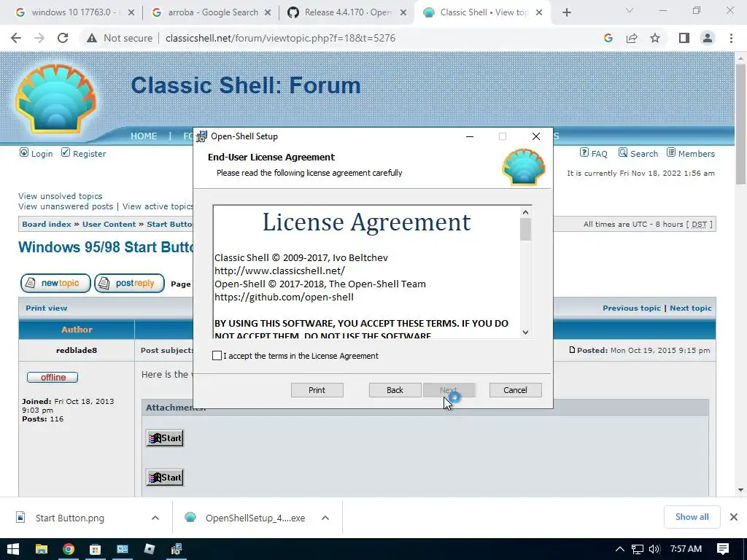Click the Chrome icon in the taskbar
The width and height of the screenshot is (747, 560).
69,549
